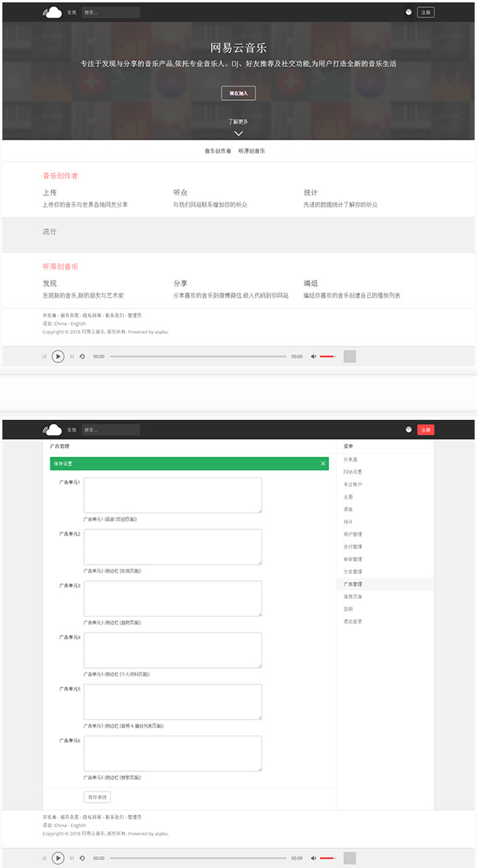Viewport: 477px width, 868px height.
Task: Click the 保存更改 button
Action: click(x=97, y=797)
